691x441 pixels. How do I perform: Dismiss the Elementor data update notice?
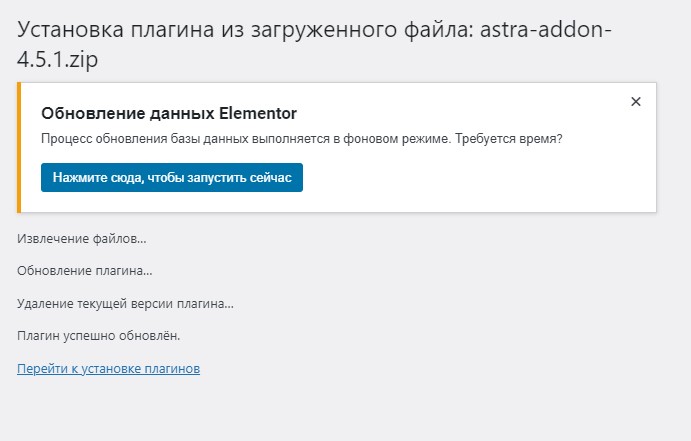pyautogui.click(x=635, y=101)
